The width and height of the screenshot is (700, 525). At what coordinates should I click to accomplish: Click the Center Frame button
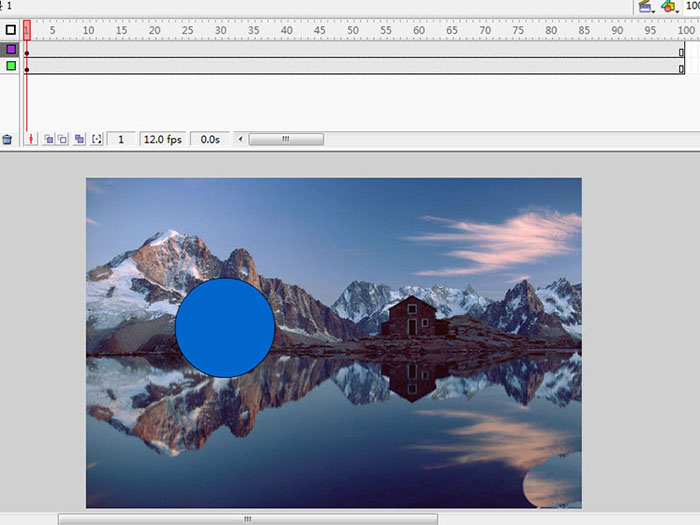31,140
